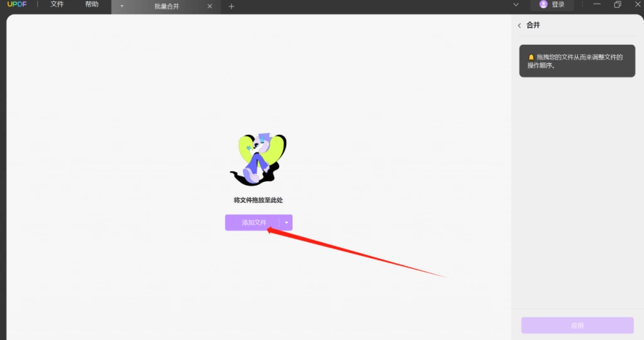Open the 帮助 menu
Screen dimensions: 644x340
[92, 4]
